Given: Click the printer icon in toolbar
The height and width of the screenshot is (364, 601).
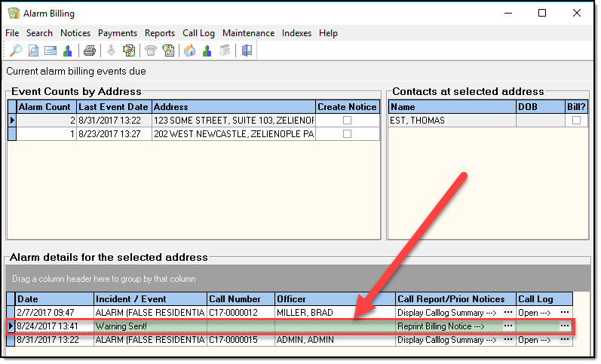Looking at the screenshot, I should [90, 51].
